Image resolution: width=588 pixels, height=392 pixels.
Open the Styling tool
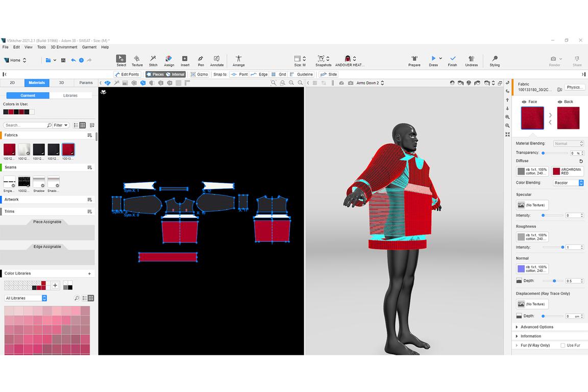click(495, 59)
